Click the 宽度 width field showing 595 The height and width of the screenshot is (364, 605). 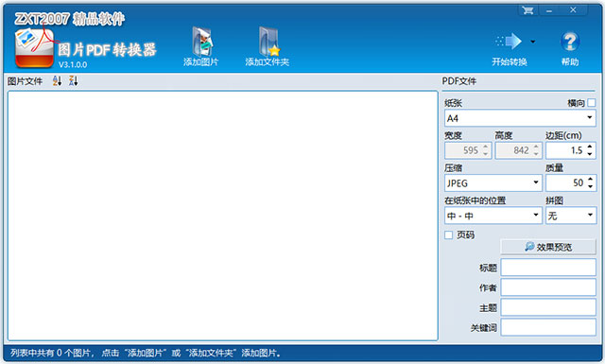468,150
